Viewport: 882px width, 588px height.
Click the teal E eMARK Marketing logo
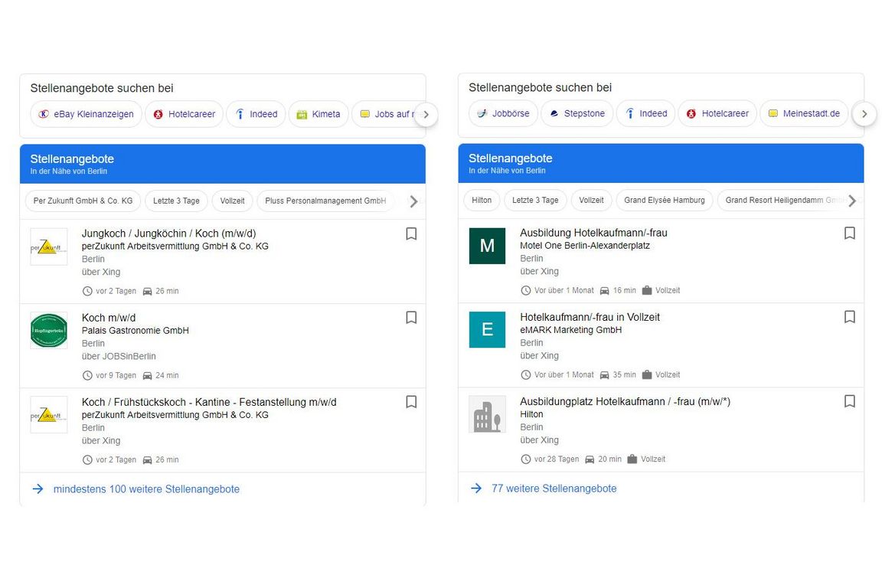[x=487, y=330]
